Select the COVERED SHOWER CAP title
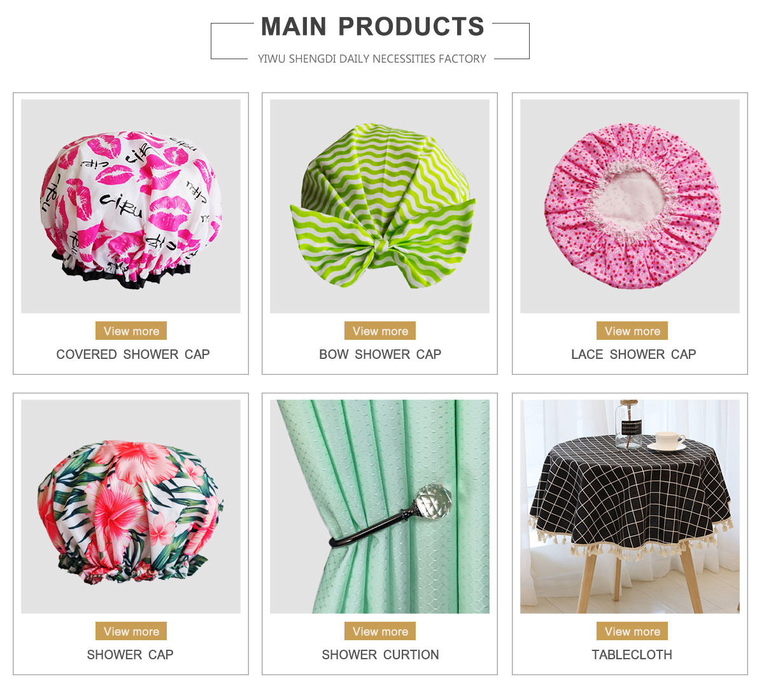Screen dimensions: 764x700 133,354
